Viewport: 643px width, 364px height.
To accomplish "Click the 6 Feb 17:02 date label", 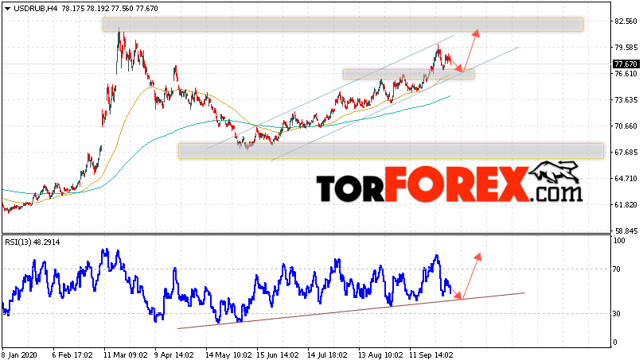I will 72,355.
